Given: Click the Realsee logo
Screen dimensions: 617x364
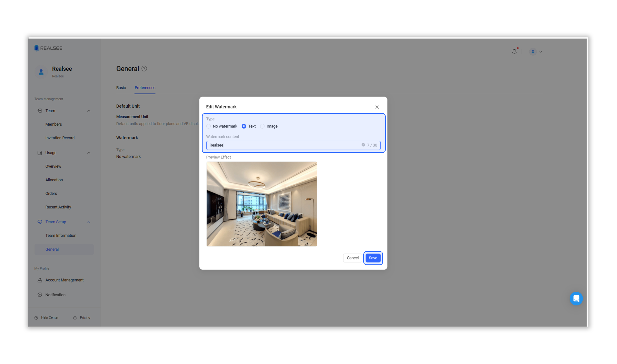Looking at the screenshot, I should pyautogui.click(x=48, y=48).
